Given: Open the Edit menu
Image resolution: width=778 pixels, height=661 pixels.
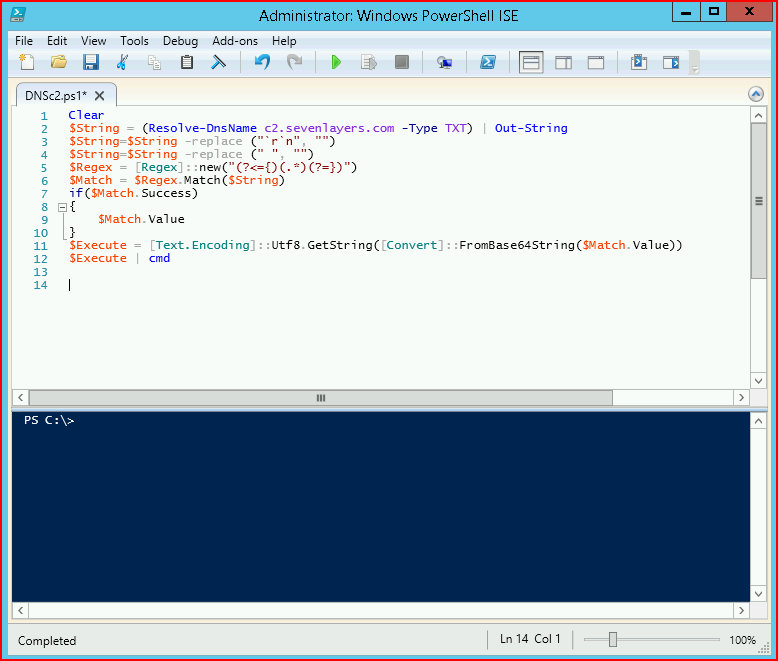Looking at the screenshot, I should [57, 41].
